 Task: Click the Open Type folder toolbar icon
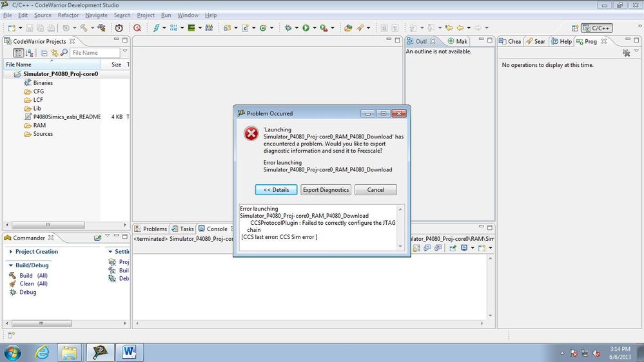348,28
